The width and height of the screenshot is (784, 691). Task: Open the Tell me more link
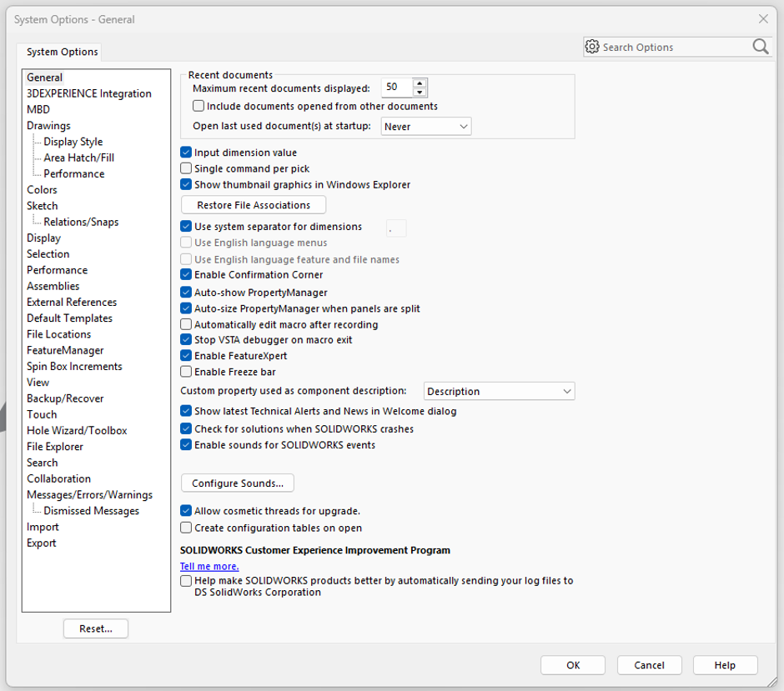click(209, 566)
